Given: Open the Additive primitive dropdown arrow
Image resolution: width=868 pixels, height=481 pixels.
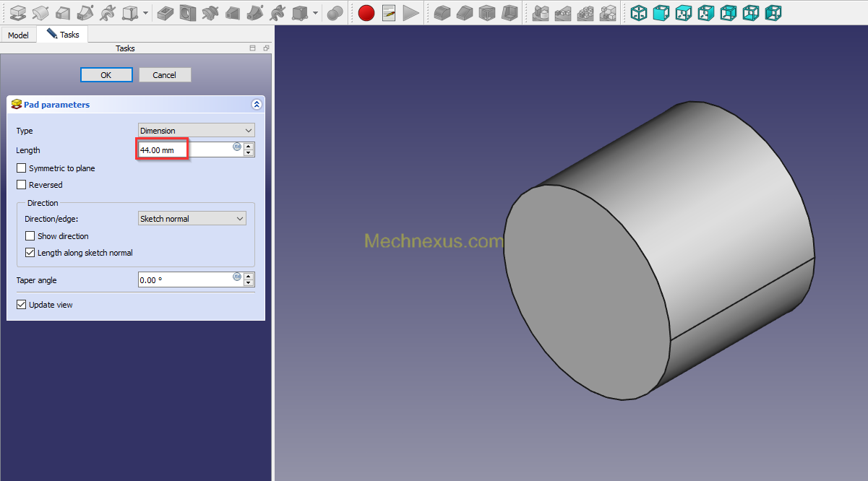Looking at the screenshot, I should [x=146, y=13].
